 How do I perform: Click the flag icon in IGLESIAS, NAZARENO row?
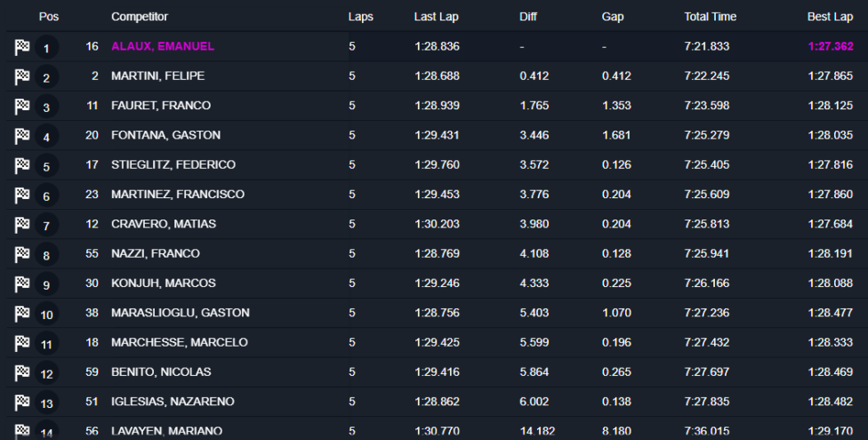coord(22,403)
